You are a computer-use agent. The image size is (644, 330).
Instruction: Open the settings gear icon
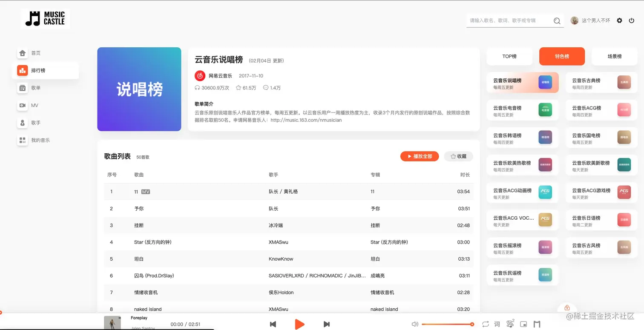(619, 20)
